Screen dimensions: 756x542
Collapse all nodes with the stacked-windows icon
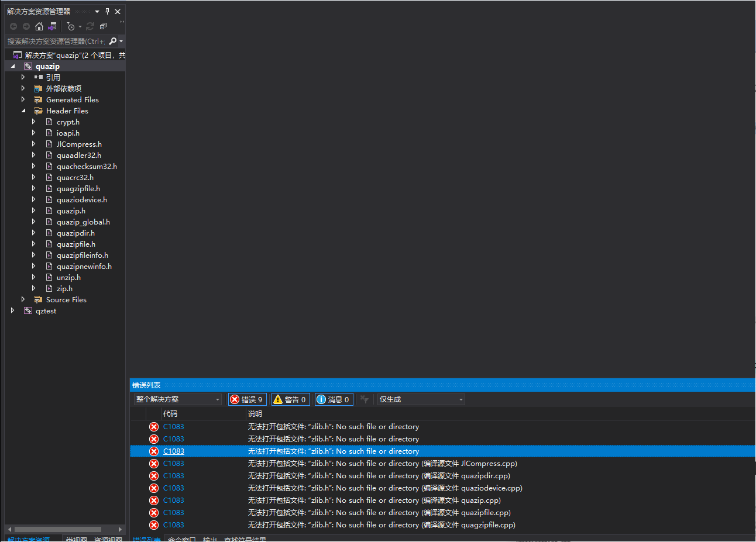[103, 26]
